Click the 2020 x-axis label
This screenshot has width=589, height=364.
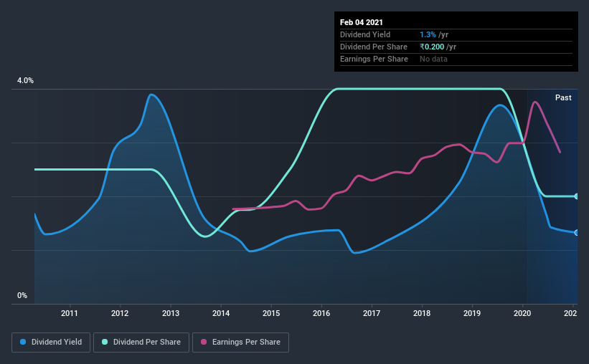point(522,313)
